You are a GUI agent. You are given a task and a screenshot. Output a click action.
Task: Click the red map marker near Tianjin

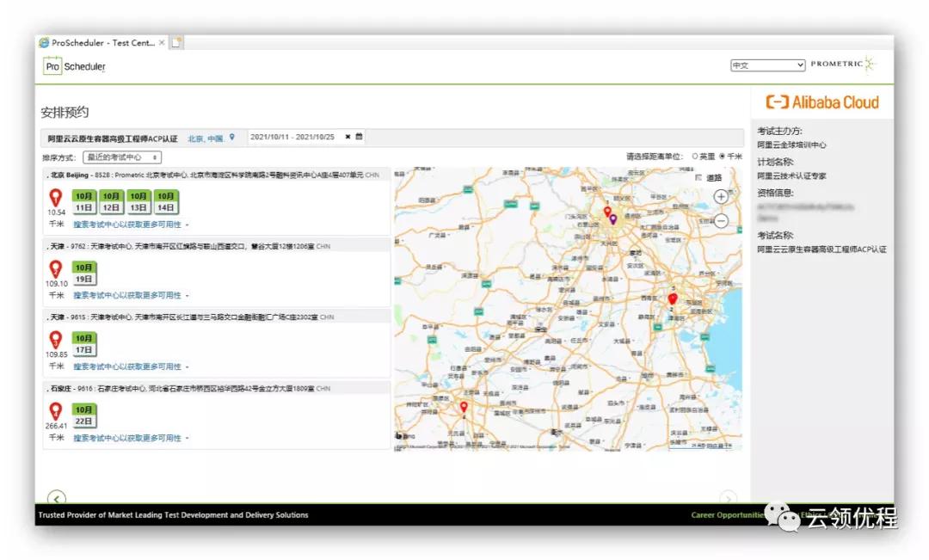(673, 298)
